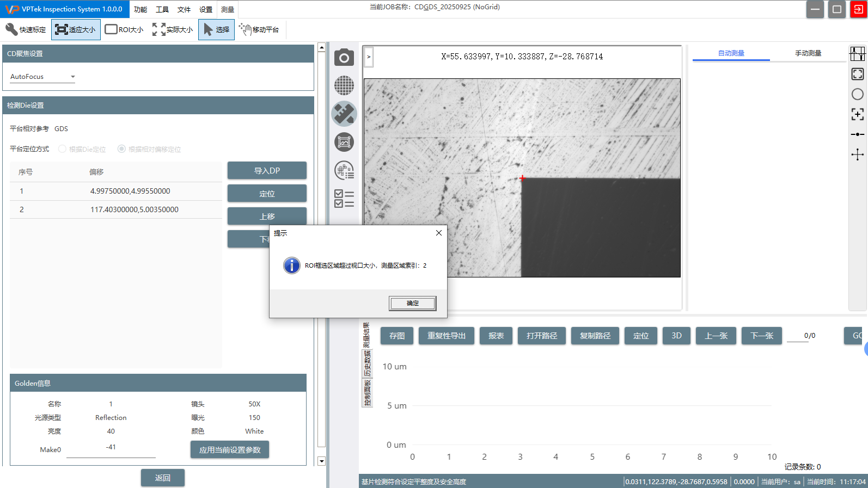Toggle the ROI大小 toolbar option
The height and width of the screenshot is (488, 868).
pyautogui.click(x=124, y=29)
